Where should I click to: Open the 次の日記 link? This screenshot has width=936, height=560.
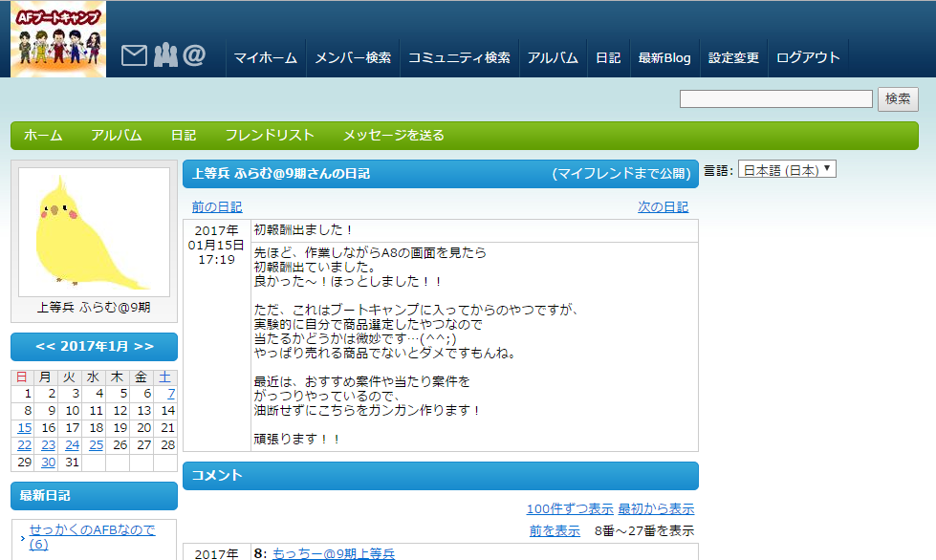663,206
